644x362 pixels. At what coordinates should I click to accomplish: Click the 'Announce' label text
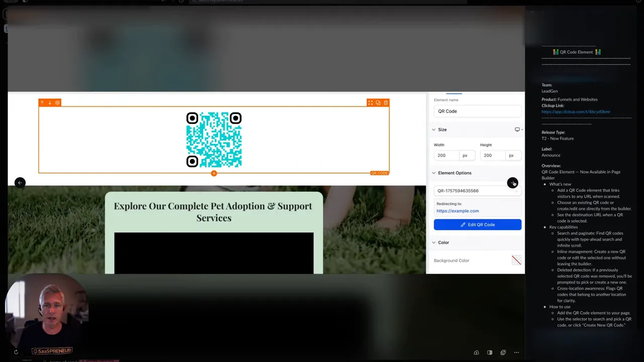pyautogui.click(x=551, y=155)
